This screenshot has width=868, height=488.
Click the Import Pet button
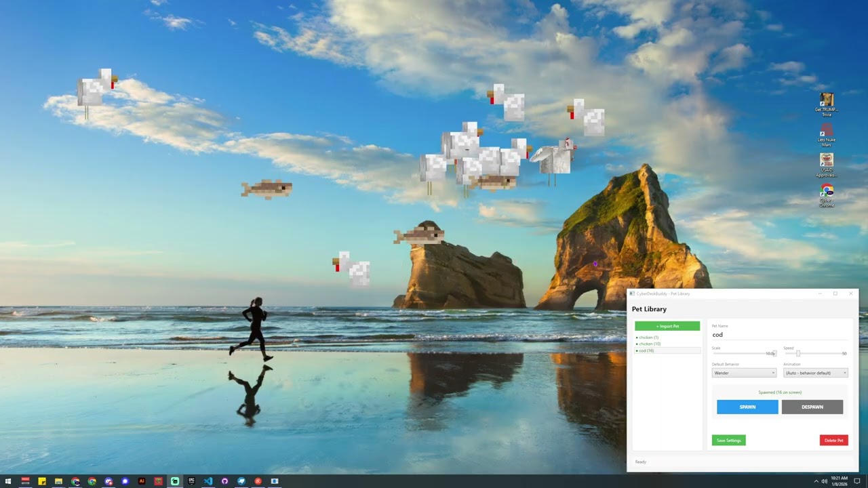click(x=667, y=326)
